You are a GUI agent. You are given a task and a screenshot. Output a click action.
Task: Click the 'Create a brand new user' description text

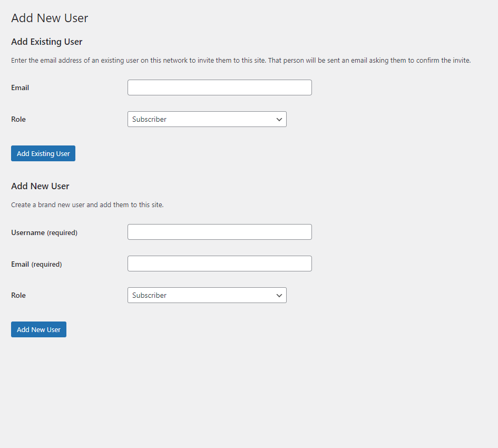[87, 205]
